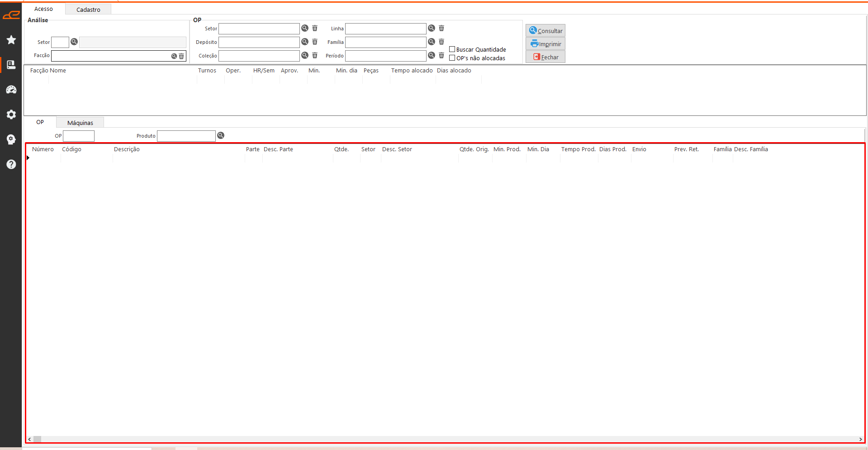Screen dimensions: 868x450
Task: Click the Depósito input field
Action: pyautogui.click(x=259, y=42)
